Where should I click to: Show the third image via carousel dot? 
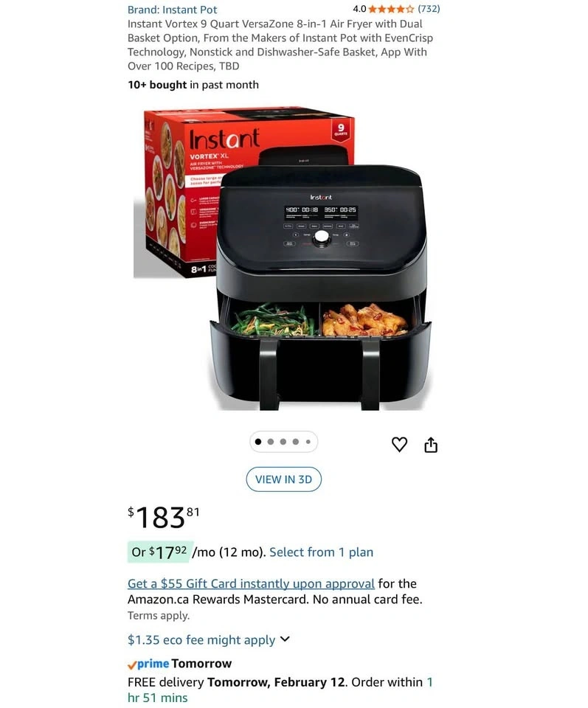(x=283, y=442)
